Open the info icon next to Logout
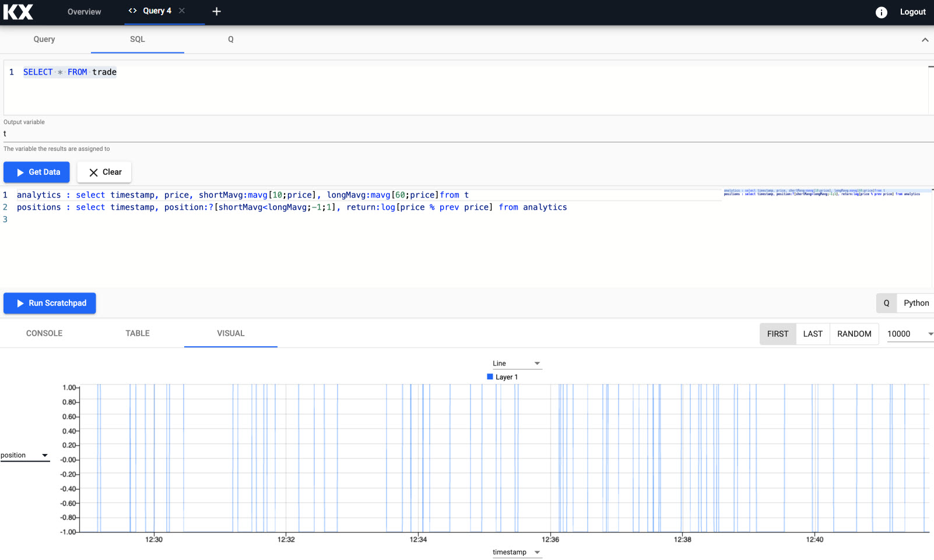This screenshot has height=560, width=934. coord(881,12)
